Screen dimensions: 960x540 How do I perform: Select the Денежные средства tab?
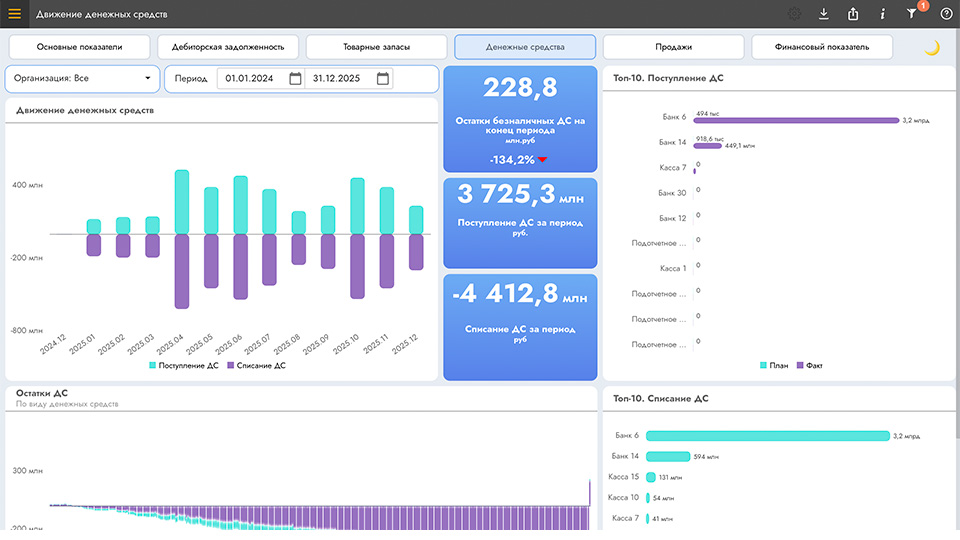pyautogui.click(x=525, y=47)
